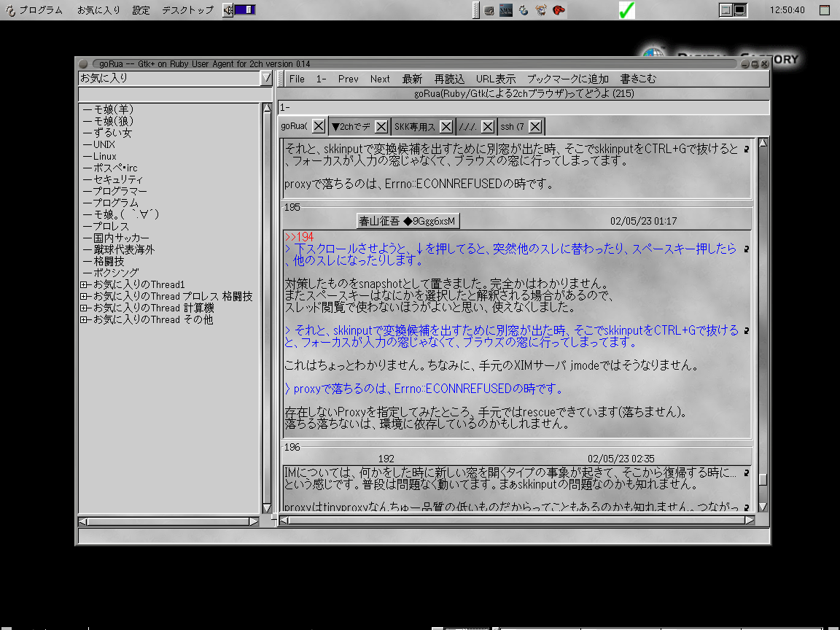Open the swirl applet icon in panel
840x630 pixels.
click(x=524, y=10)
